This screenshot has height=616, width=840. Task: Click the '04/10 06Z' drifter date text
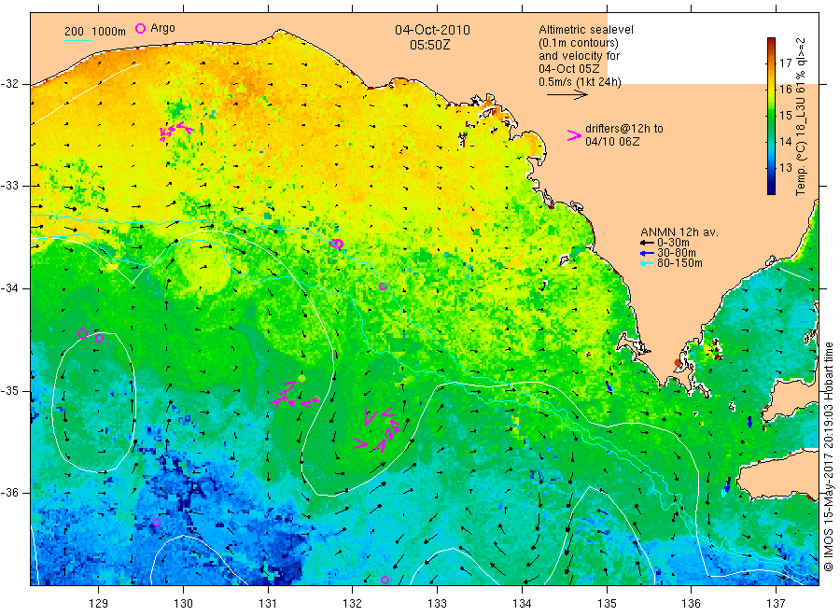pyautogui.click(x=611, y=142)
